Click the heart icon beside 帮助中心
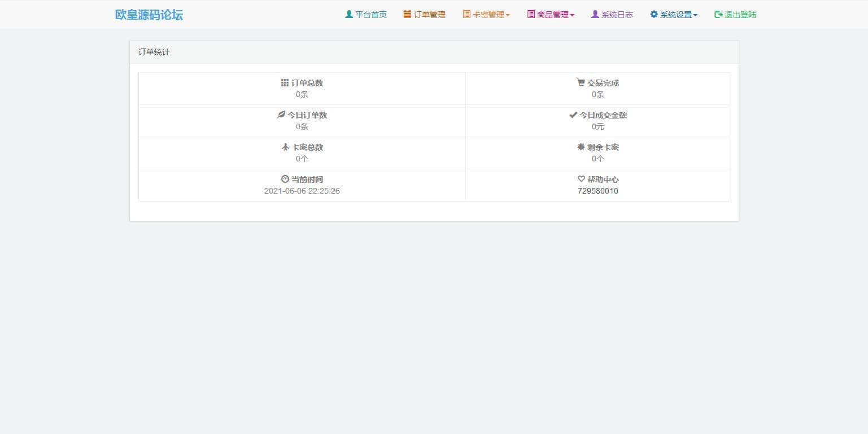 581,179
